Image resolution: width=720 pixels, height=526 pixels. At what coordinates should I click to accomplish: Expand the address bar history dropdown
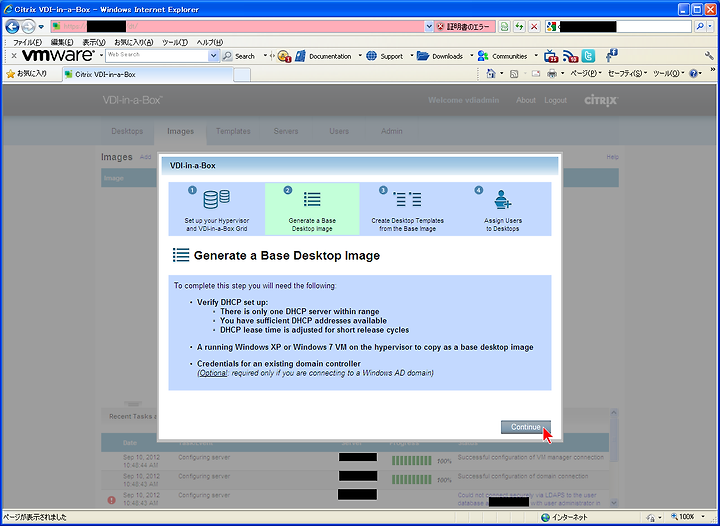click(429, 26)
